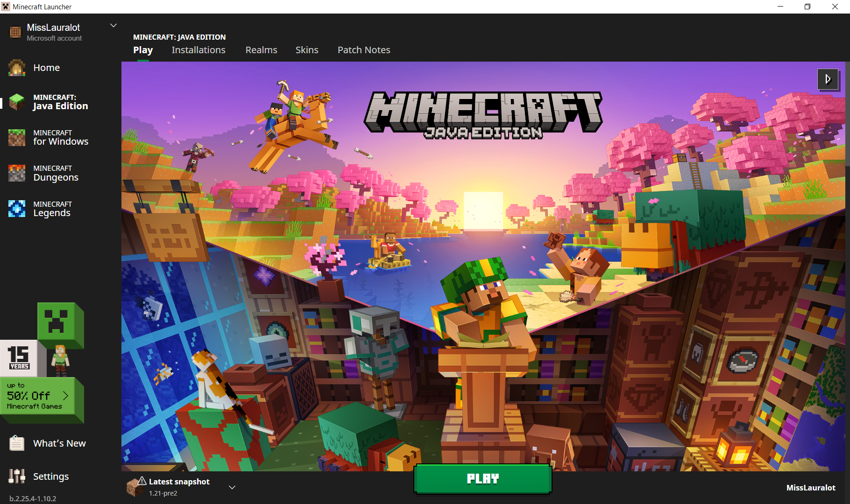Open the installation version dropdown arrow
This screenshot has height=504, width=850.
pos(232,487)
